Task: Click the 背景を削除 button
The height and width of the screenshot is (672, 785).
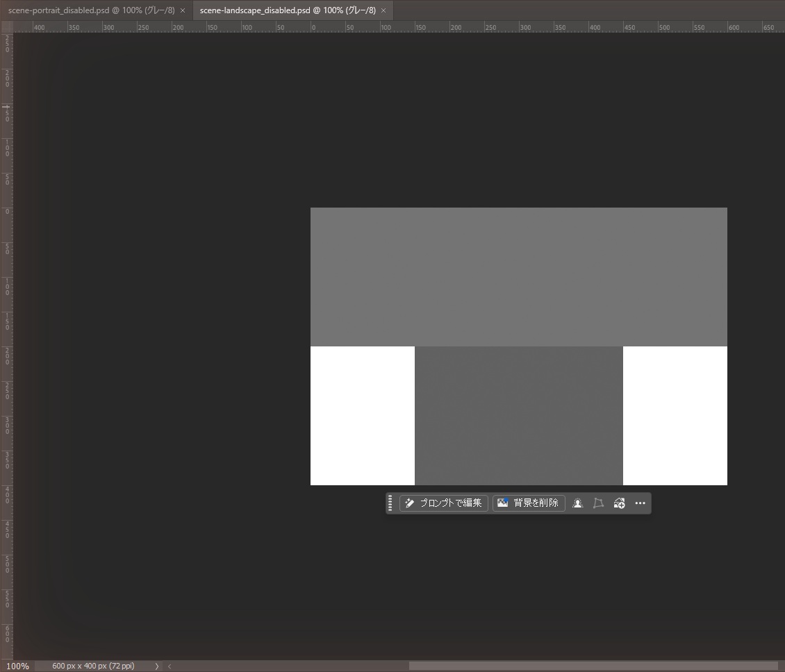Action: click(x=529, y=503)
